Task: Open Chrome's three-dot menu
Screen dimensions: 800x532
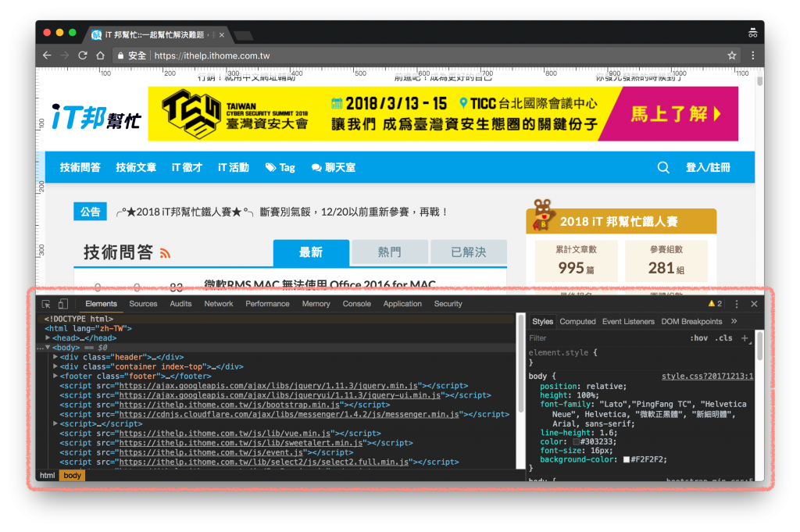Action: [x=752, y=55]
